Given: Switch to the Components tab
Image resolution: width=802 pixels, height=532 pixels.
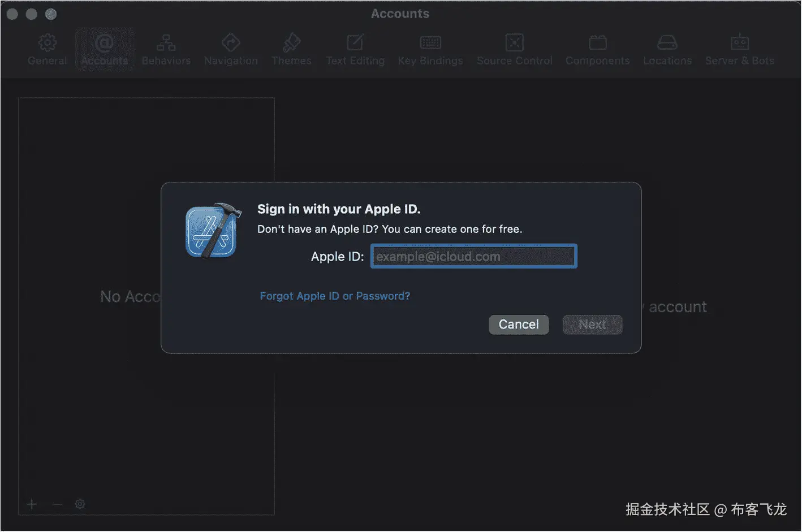Looking at the screenshot, I should (598, 50).
